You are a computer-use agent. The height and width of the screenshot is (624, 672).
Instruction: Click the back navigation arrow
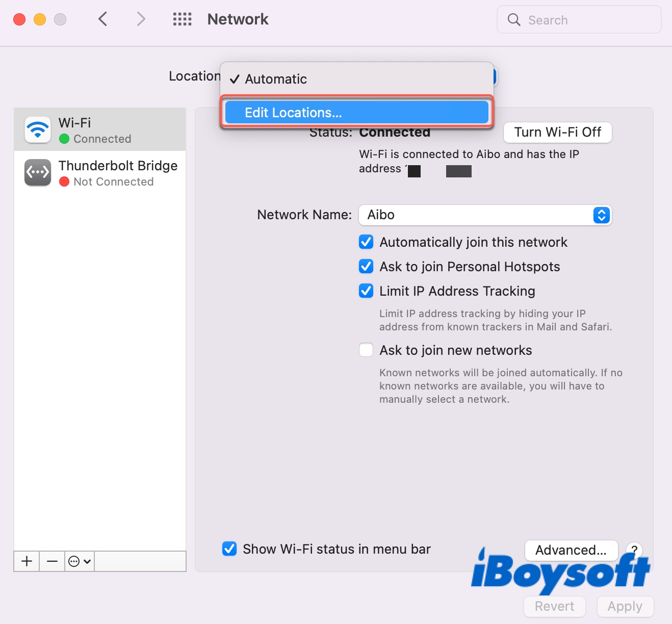click(x=102, y=19)
